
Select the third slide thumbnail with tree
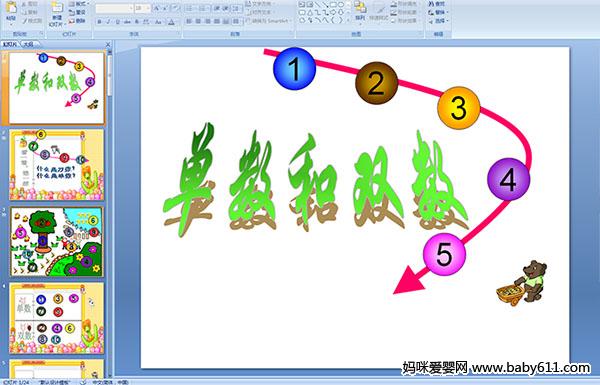click(57, 241)
